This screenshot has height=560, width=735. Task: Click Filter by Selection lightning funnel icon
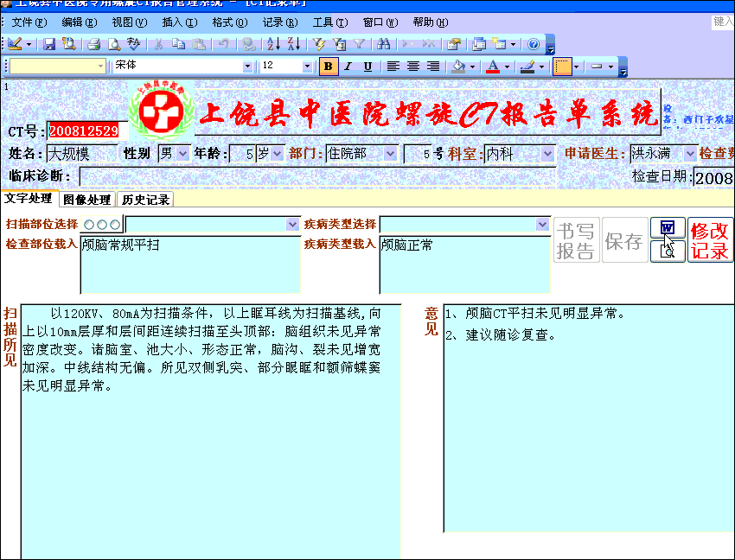point(319,44)
